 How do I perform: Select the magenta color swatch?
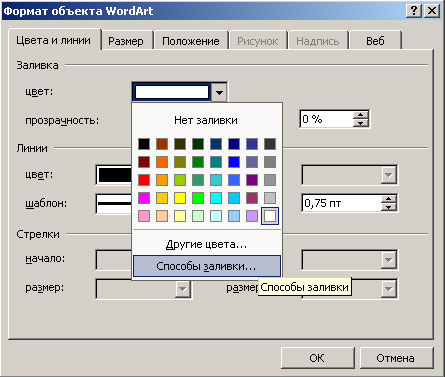point(144,198)
